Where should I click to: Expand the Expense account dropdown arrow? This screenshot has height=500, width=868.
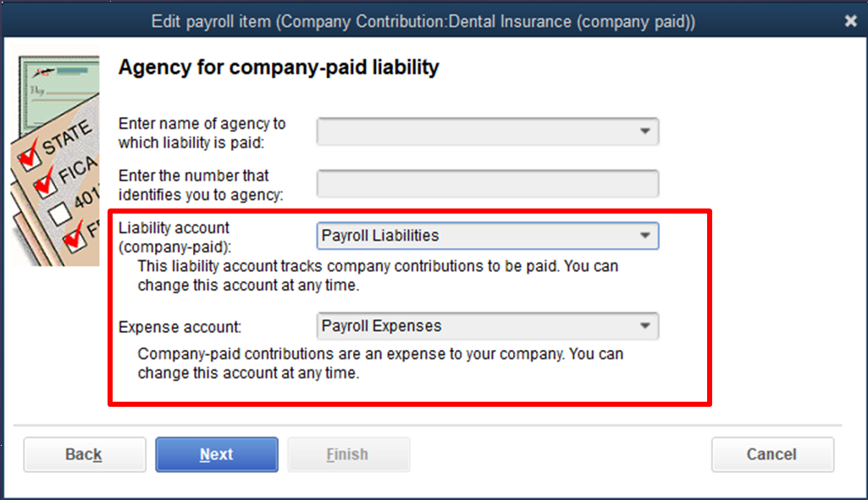point(645,325)
